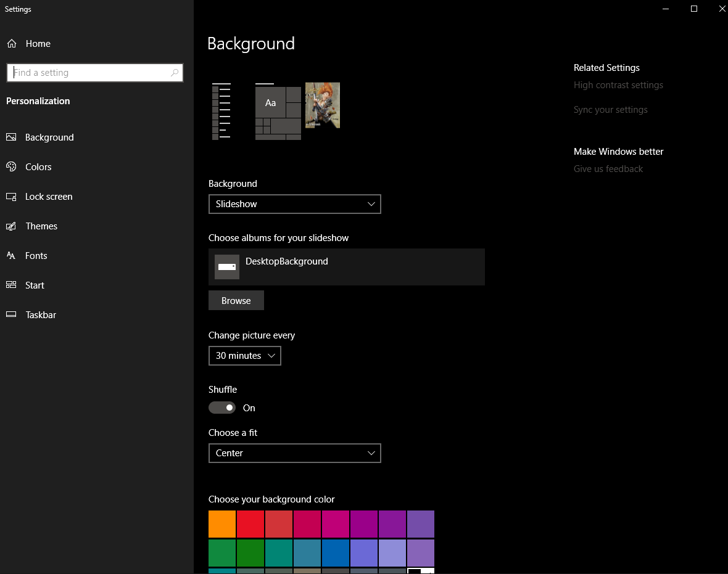The image size is (728, 574).
Task: Click the search magnifier icon
Action: click(x=175, y=72)
